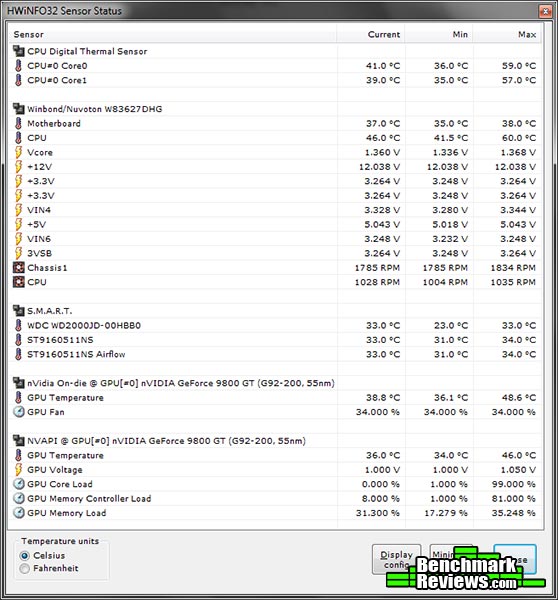Click gauge icon beside GPU Memory Controller Load
Screen dimensions: 558x600
[x=18, y=498]
